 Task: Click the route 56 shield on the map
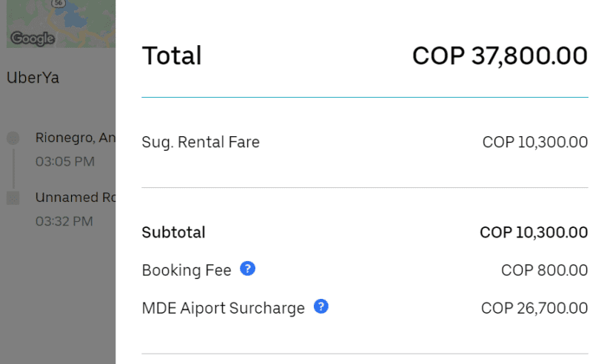point(57,4)
